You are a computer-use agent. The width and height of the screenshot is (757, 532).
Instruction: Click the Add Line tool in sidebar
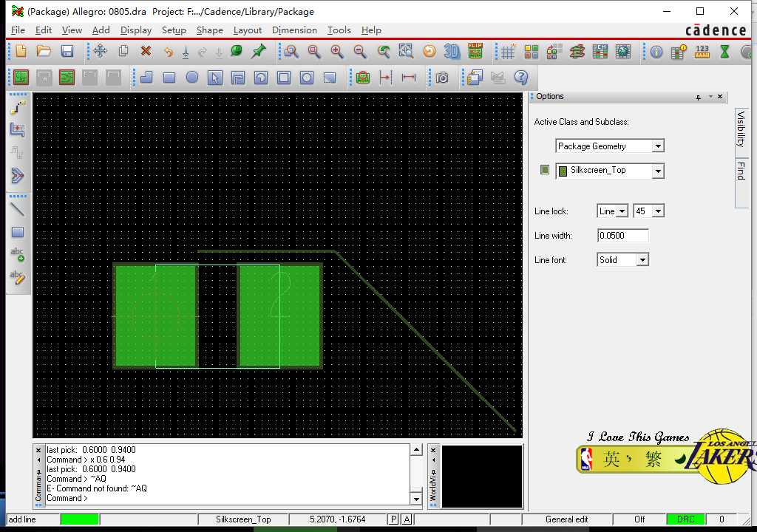coord(17,209)
